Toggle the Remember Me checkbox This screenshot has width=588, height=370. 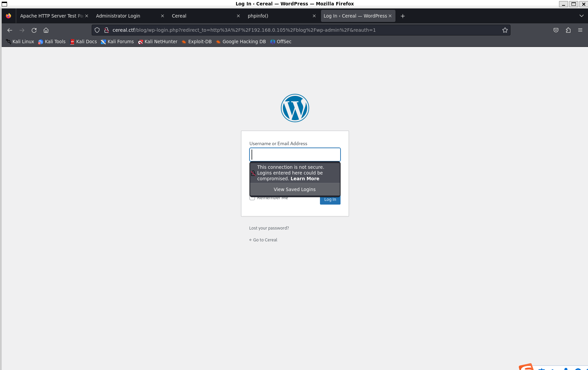coord(252,198)
